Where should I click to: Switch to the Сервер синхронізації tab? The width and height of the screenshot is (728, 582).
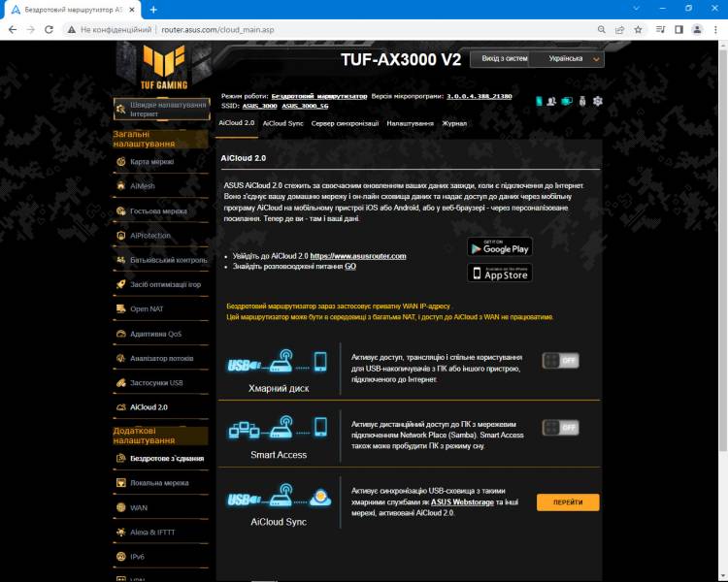tap(345, 123)
